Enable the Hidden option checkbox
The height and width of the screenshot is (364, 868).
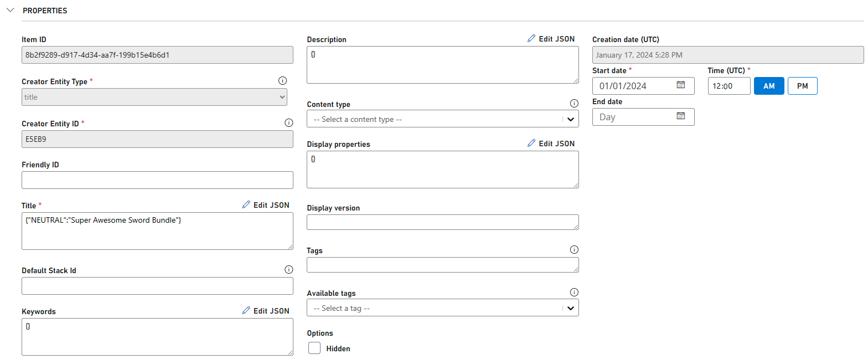[x=314, y=348]
